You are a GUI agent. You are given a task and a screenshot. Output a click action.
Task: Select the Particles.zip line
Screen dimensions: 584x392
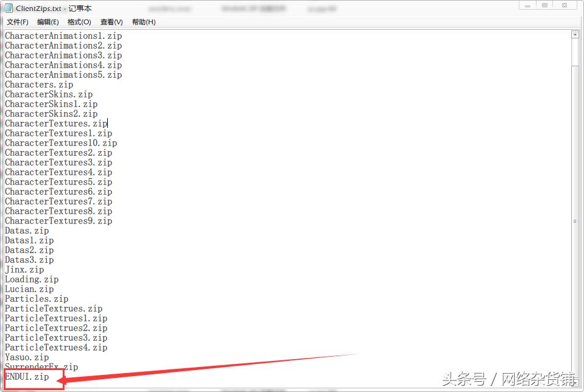(37, 299)
